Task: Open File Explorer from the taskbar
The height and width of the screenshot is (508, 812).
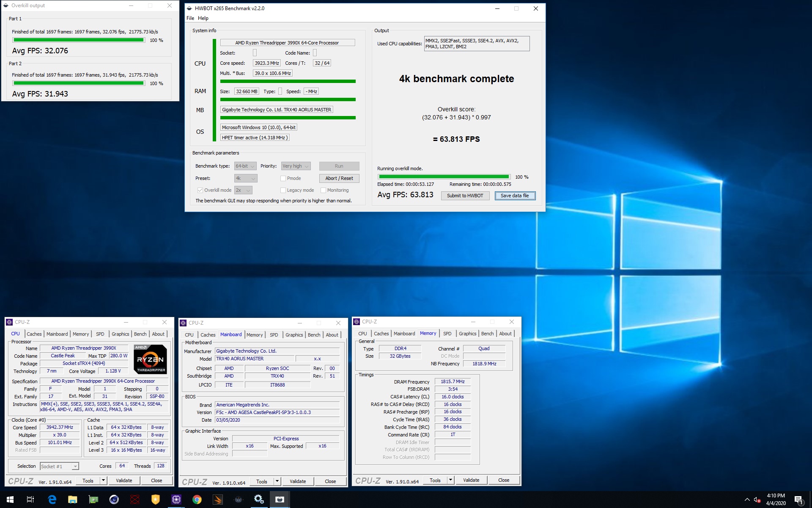Action: tap(72, 500)
